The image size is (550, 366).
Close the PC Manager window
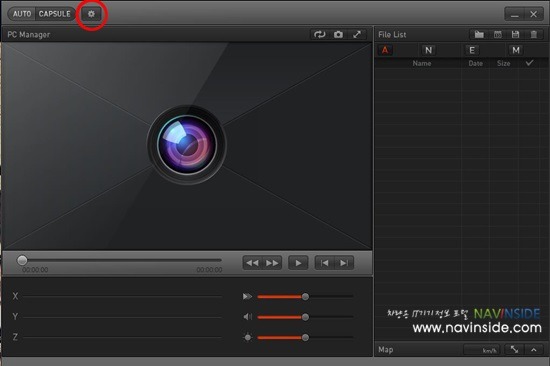click(x=534, y=14)
